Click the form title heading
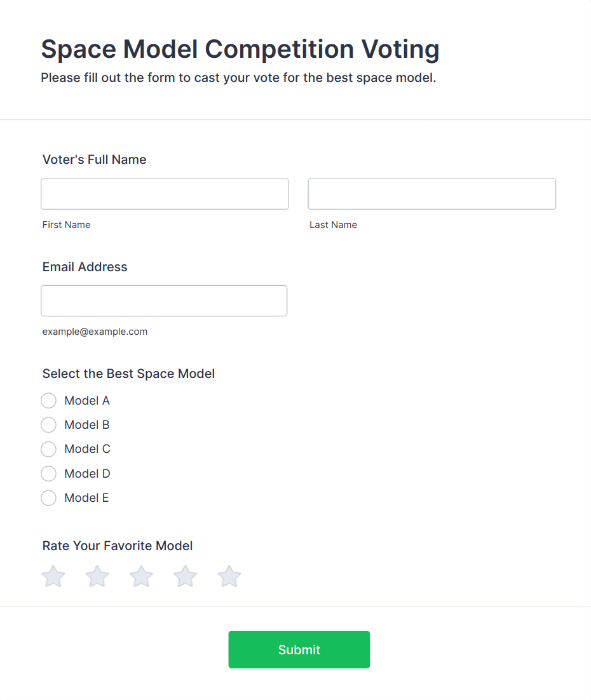The height and width of the screenshot is (700, 591). [240, 49]
